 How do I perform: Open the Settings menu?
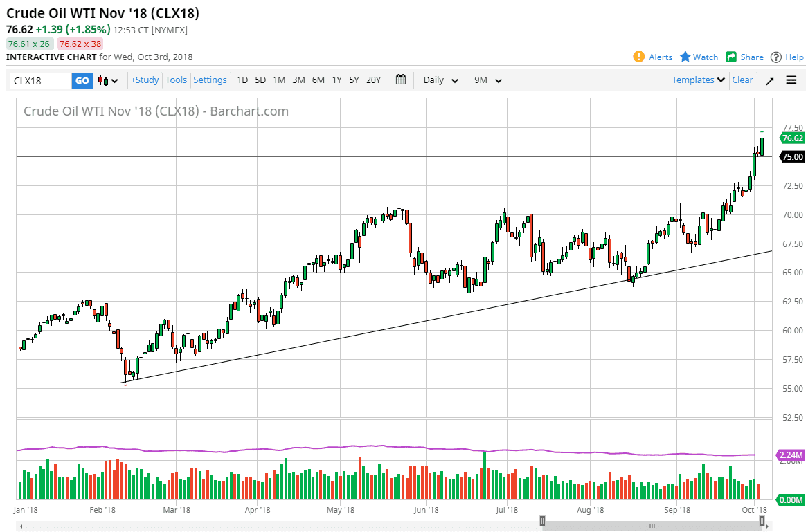point(210,80)
